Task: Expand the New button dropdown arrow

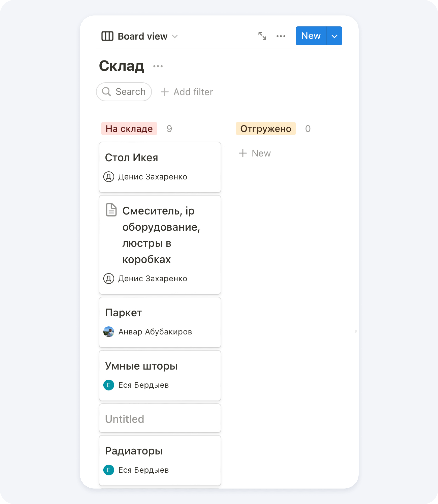Action: tap(334, 36)
